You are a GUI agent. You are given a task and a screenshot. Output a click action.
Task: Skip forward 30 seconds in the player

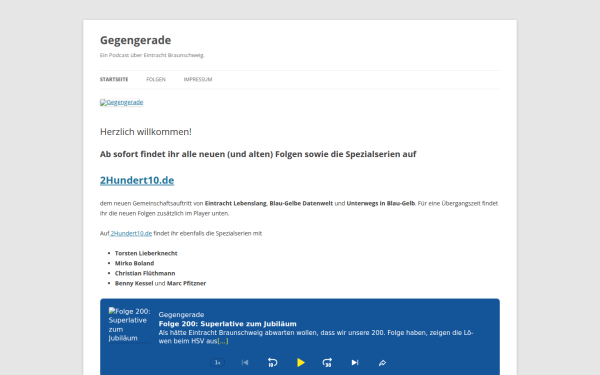pos(327,362)
